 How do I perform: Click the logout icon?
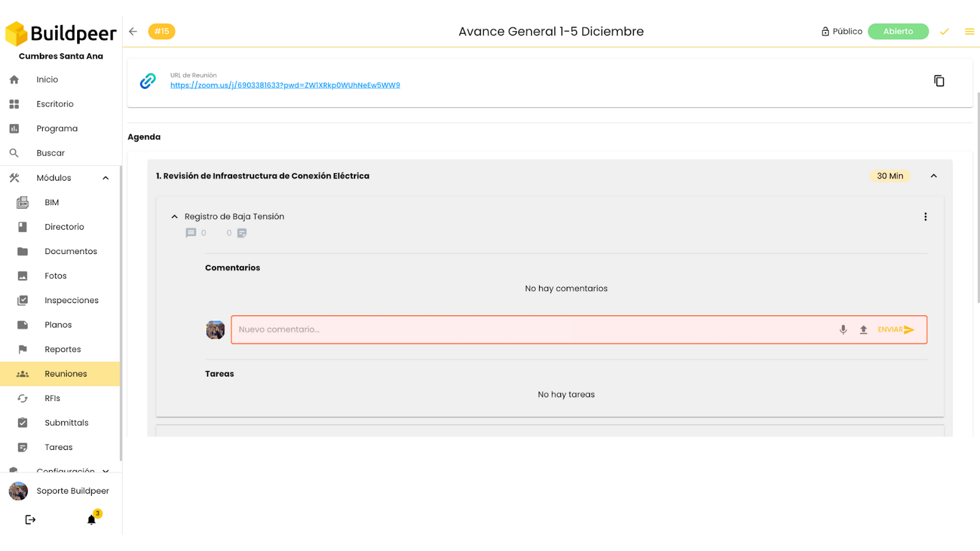[x=30, y=520]
